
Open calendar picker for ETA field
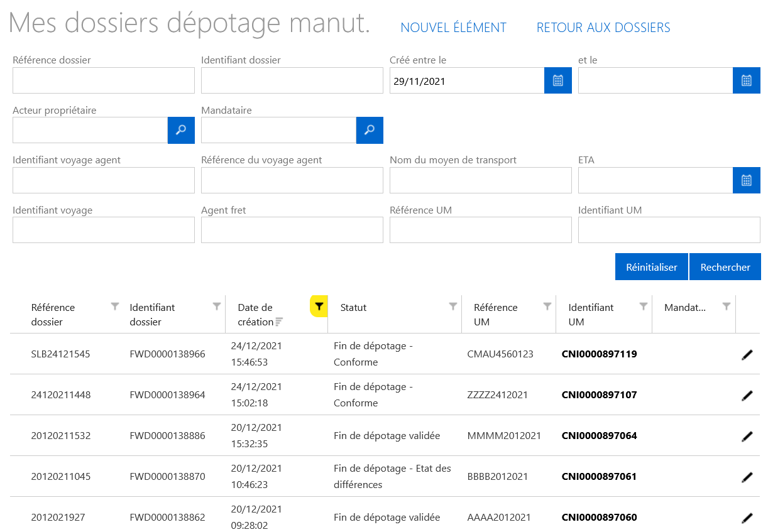tap(747, 180)
